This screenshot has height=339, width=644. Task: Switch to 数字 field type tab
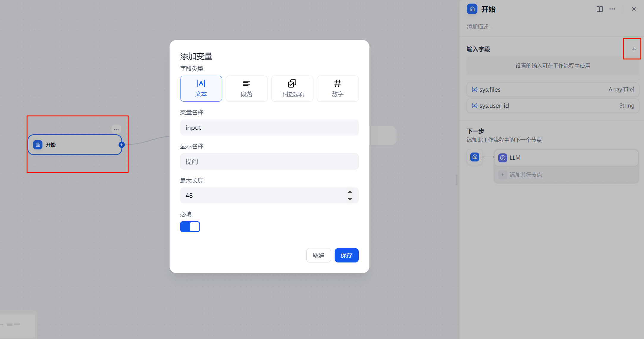[x=337, y=88]
